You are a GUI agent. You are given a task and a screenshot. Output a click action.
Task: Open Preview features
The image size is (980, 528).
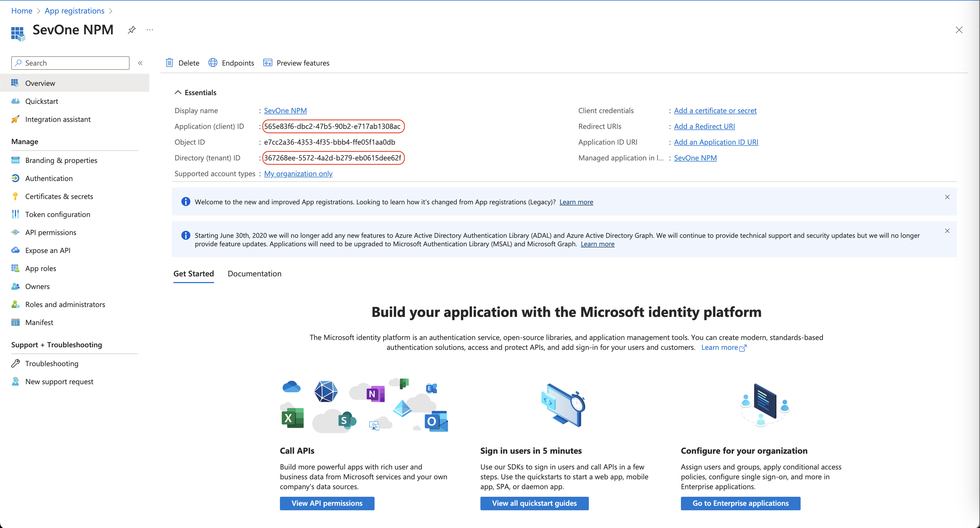point(296,63)
